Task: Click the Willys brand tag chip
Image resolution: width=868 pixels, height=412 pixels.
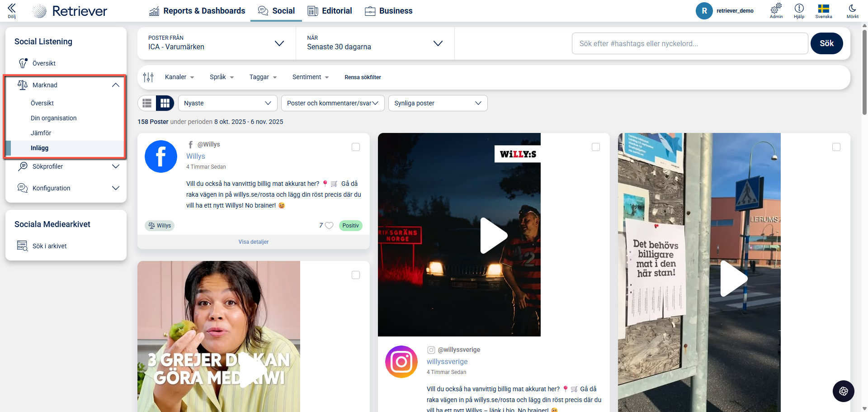Action: pyautogui.click(x=160, y=226)
